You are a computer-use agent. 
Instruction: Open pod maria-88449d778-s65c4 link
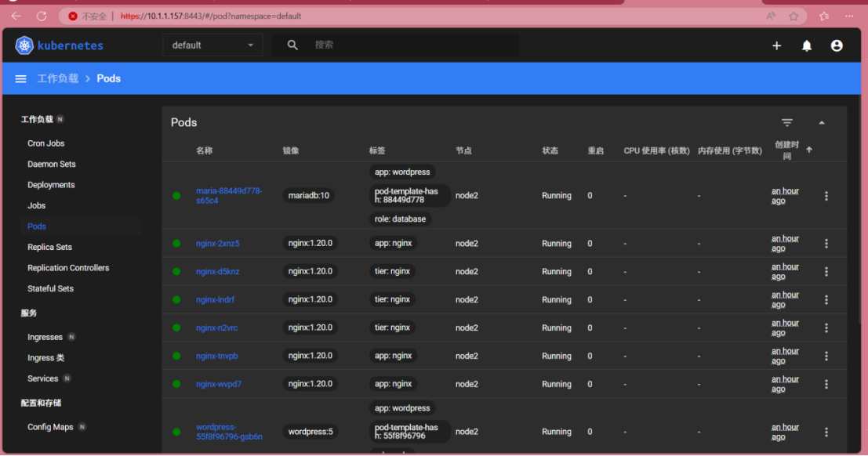(x=229, y=195)
